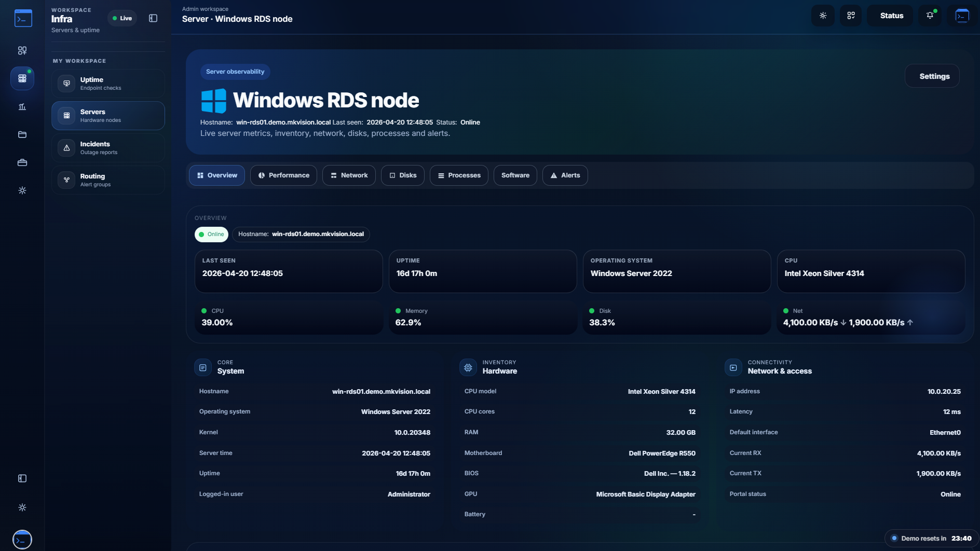
Task: Click the sun icon below the briefcase icon
Action: coord(22,190)
